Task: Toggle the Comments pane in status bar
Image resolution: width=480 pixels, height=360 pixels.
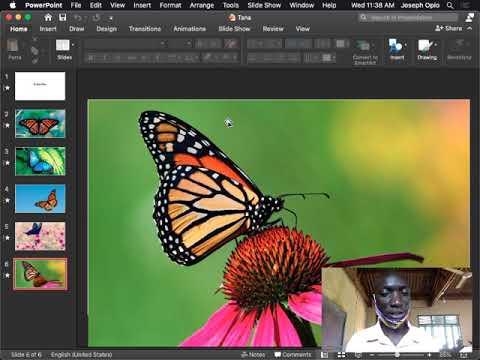Action: (293, 355)
